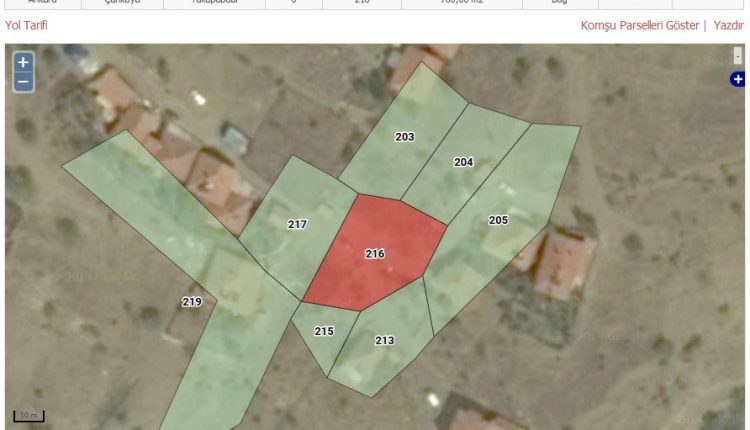Click the small gray dropdown above layer switcher
Viewport: 750px width, 430px height.
pyautogui.click(x=738, y=58)
